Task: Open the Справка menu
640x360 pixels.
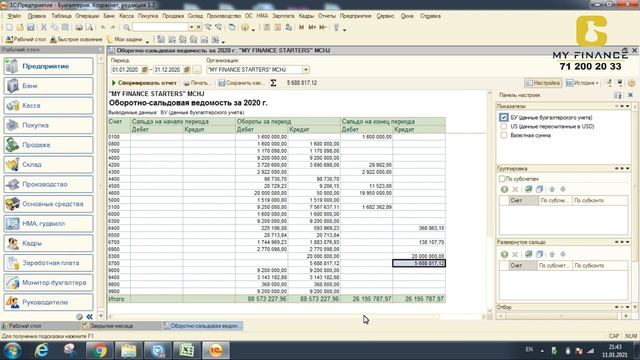Action: point(430,16)
